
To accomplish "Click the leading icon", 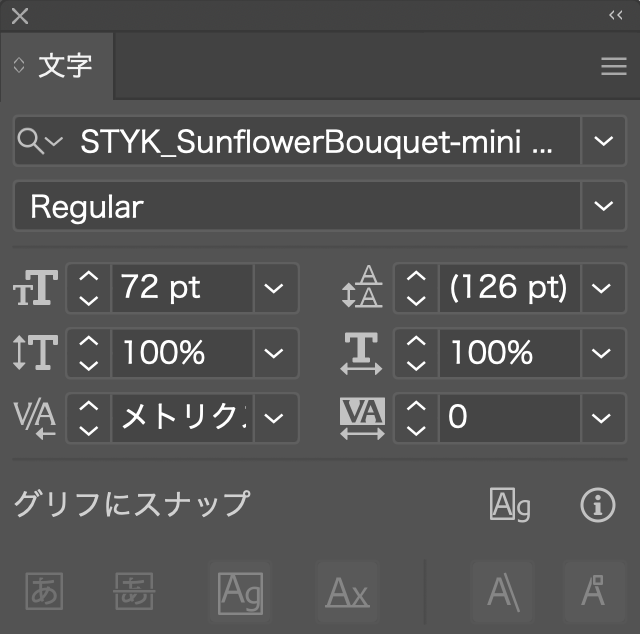I will tap(362, 286).
